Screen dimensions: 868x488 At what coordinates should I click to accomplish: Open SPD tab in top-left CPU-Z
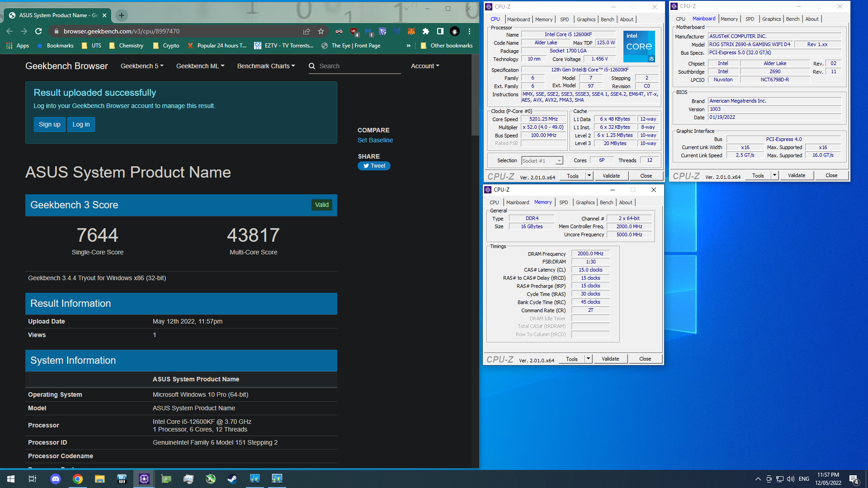(x=564, y=19)
